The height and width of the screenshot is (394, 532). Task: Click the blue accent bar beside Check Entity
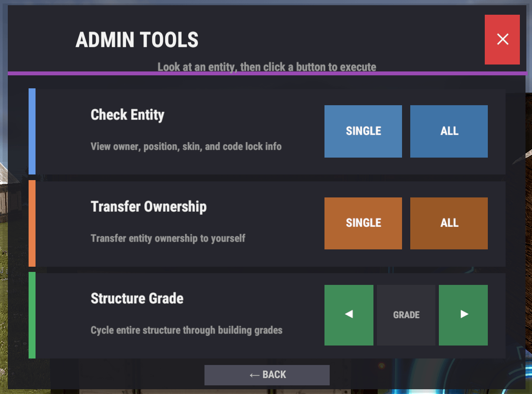pos(31,131)
